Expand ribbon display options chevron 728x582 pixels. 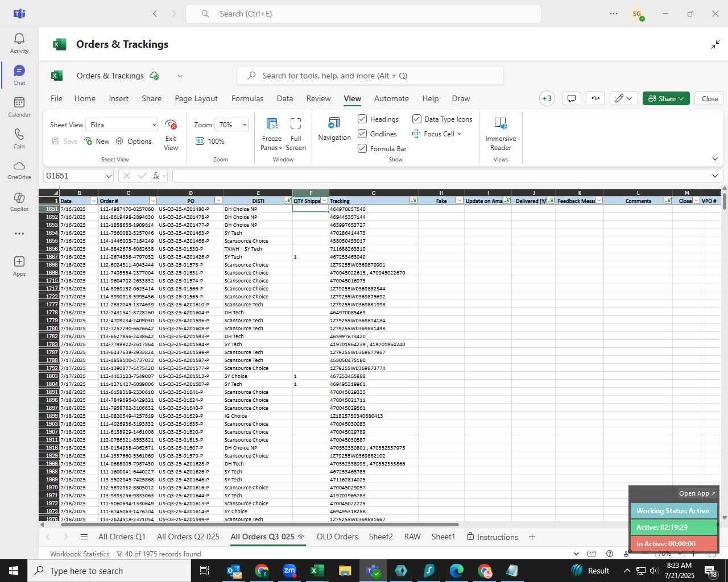click(x=715, y=159)
